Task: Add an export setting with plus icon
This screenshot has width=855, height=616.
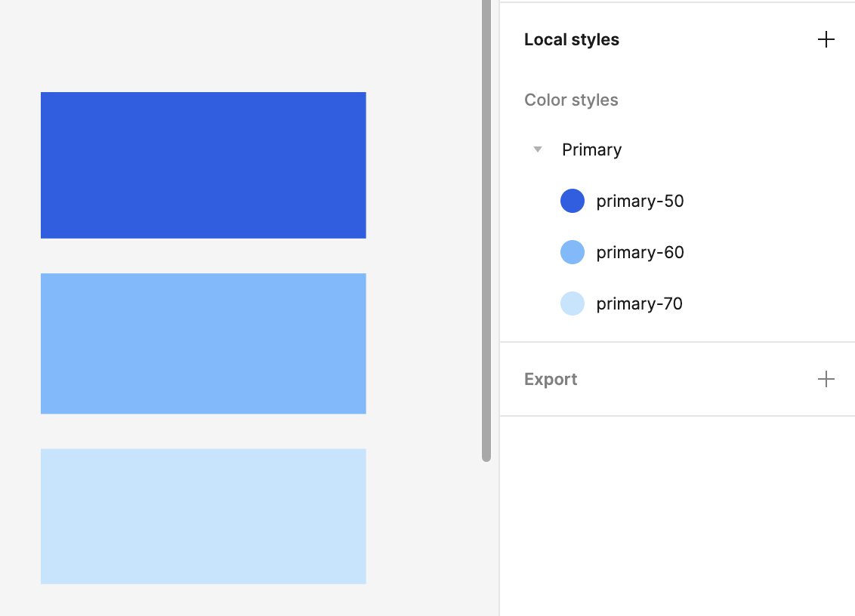Action: (826, 379)
